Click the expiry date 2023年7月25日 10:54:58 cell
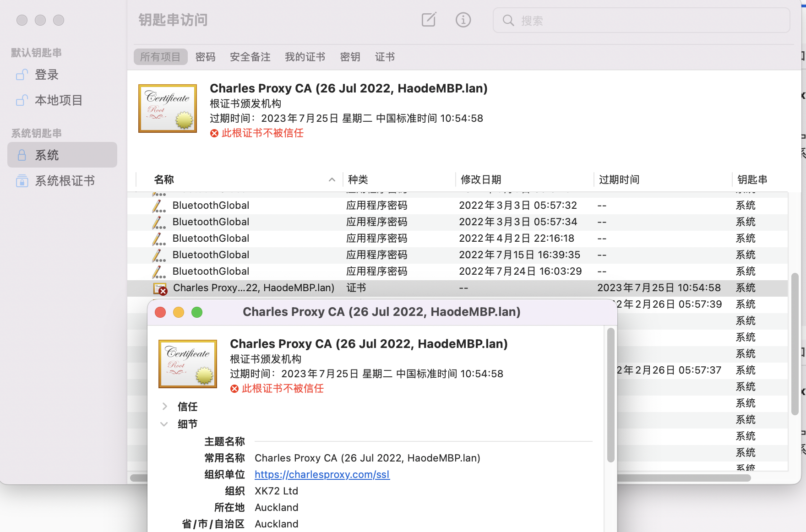This screenshot has height=532, width=806. 659,288
